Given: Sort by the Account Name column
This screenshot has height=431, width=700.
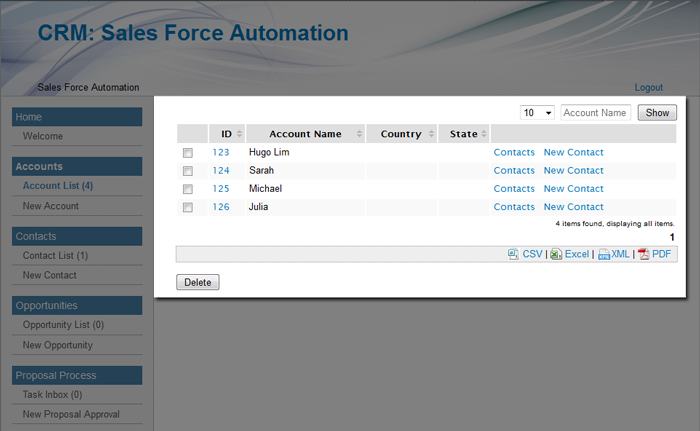Looking at the screenshot, I should coord(305,134).
